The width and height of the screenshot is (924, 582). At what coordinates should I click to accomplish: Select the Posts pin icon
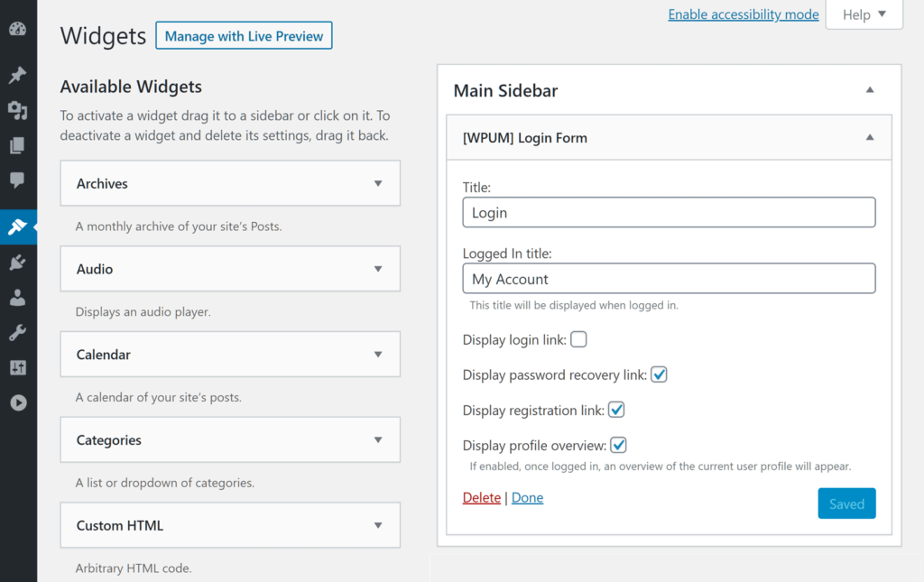(18, 75)
